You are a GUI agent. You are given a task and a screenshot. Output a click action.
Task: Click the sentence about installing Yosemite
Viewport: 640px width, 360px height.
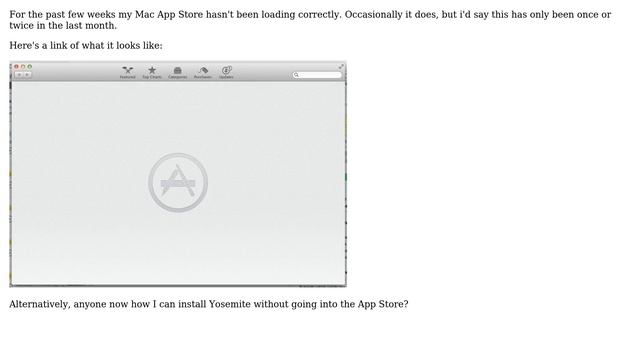point(209,304)
